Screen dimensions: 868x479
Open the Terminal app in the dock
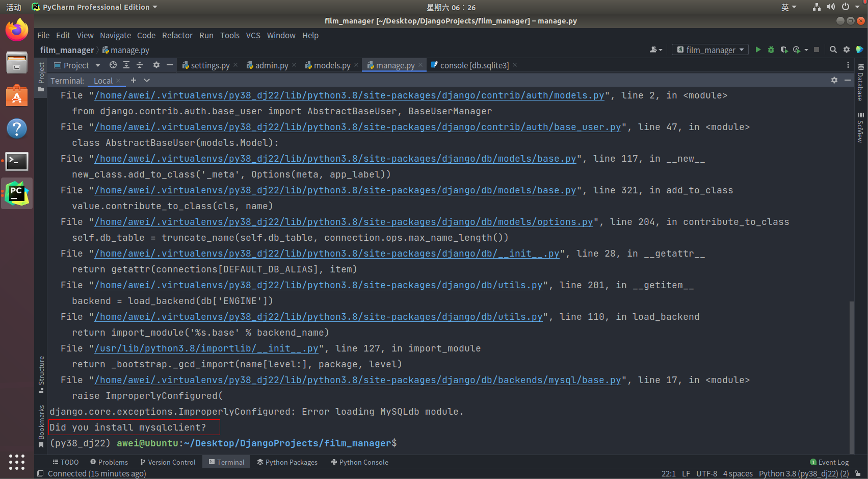(x=17, y=161)
